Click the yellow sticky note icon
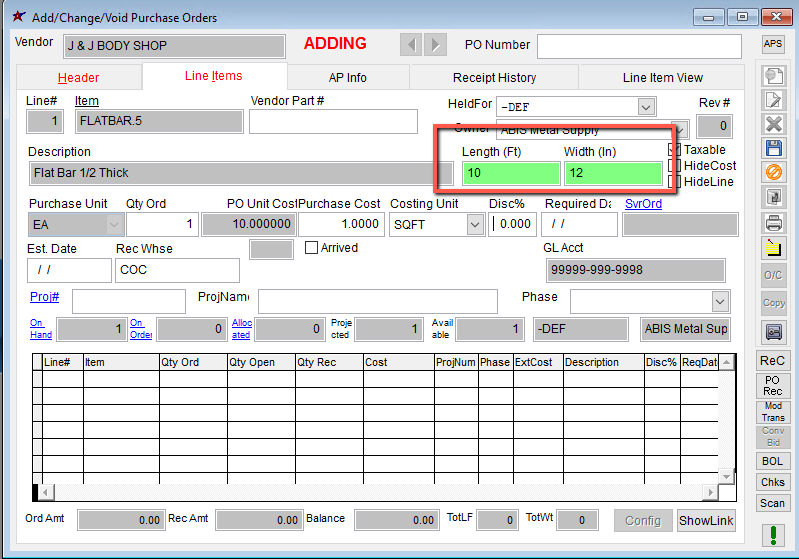799x559 pixels. click(773, 247)
